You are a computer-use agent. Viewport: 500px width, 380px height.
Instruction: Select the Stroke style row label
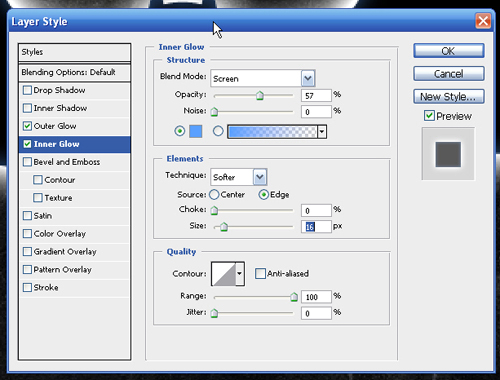coord(46,287)
